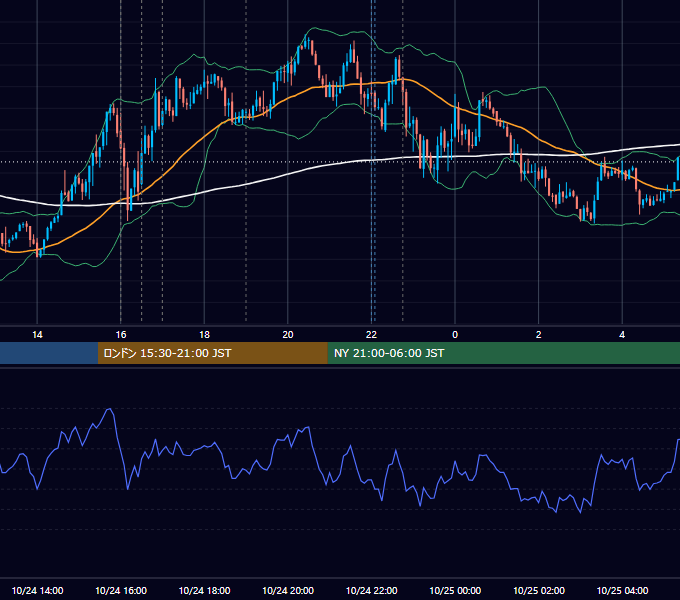The width and height of the screenshot is (680, 600).
Task: Click hour label 20 on chart axis
Action: coord(288,335)
